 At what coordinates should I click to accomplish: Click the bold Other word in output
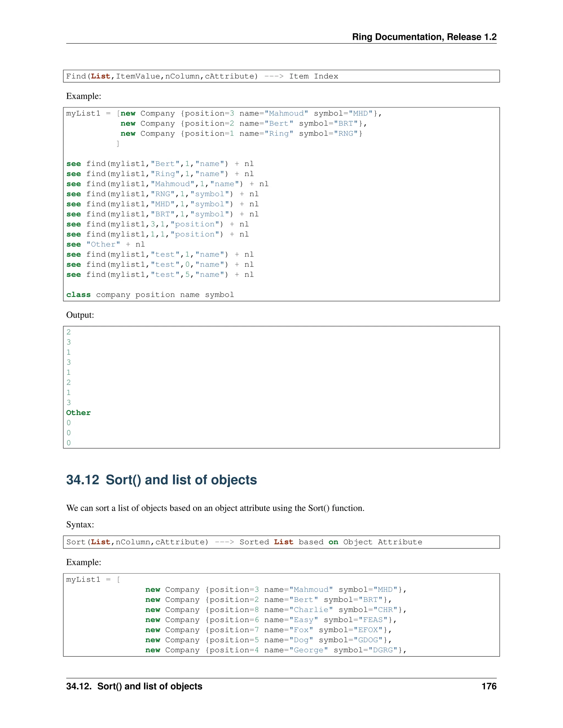[x=78, y=413]
